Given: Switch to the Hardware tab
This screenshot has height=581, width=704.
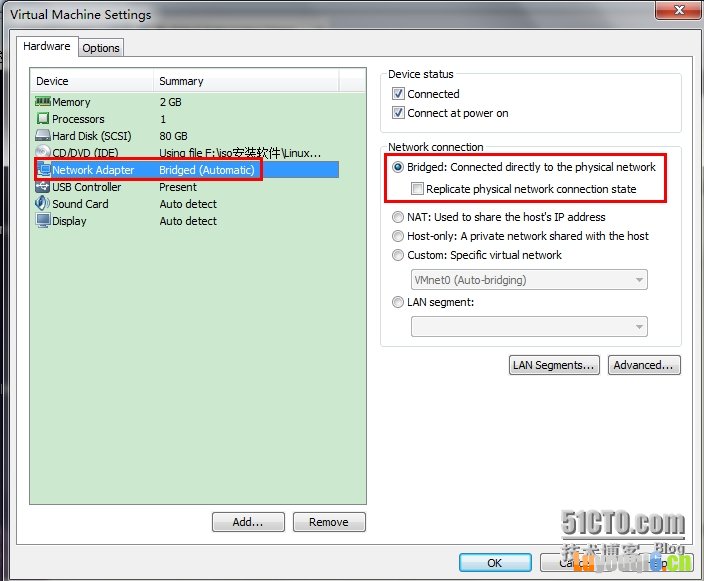Looking at the screenshot, I should pos(47,46).
